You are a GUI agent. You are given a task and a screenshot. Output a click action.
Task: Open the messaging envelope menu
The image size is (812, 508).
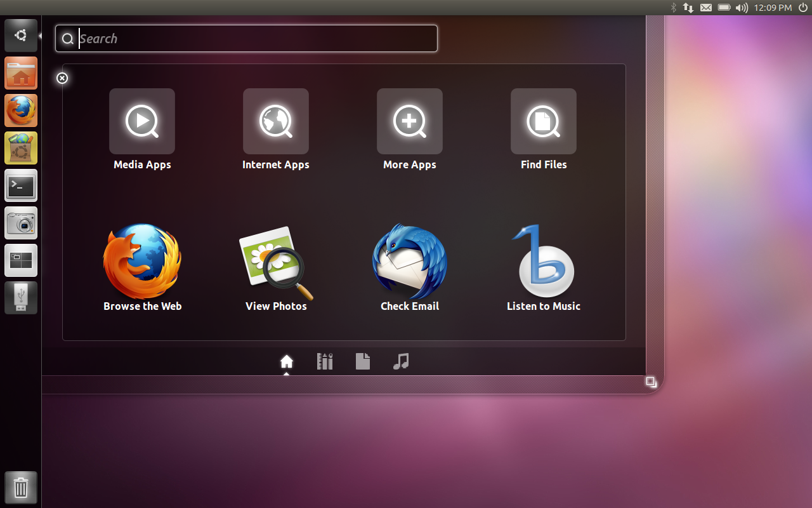click(x=705, y=8)
